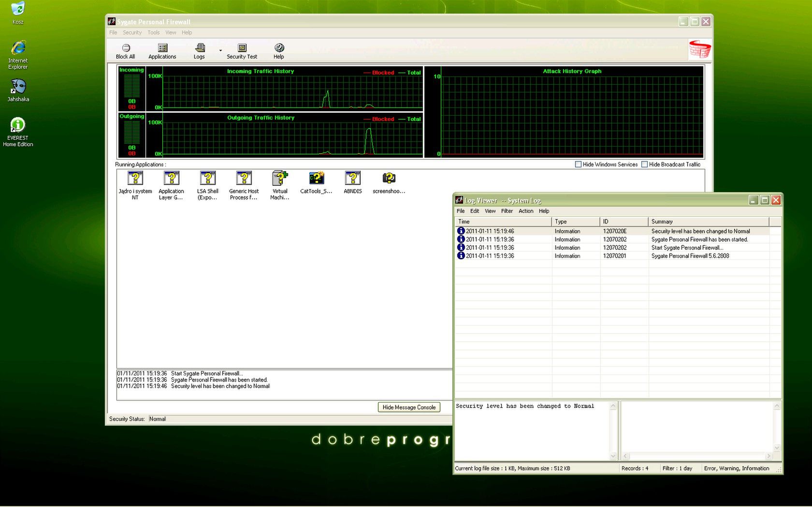This screenshot has height=507, width=812.
Task: Select the Application Layer G... icon
Action: (172, 186)
